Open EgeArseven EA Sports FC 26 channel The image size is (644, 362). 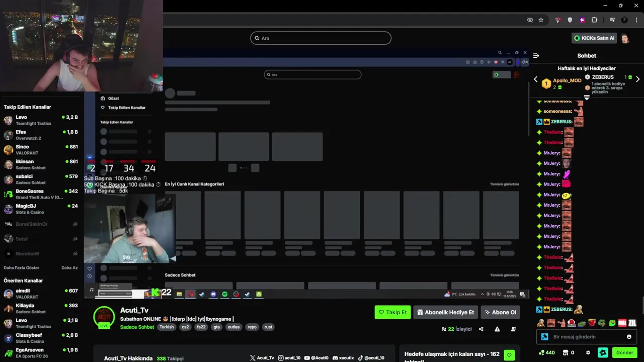tap(41, 353)
